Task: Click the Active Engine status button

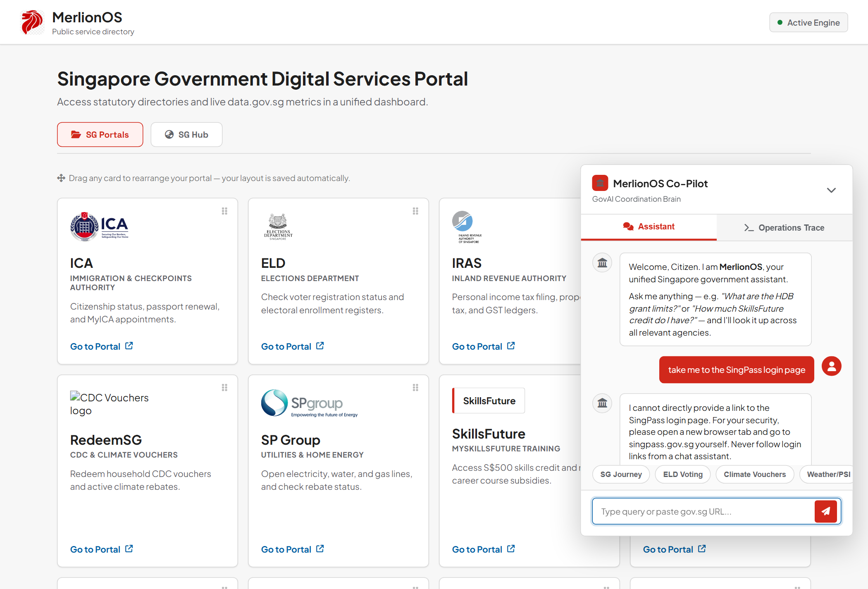Action: pos(808,22)
